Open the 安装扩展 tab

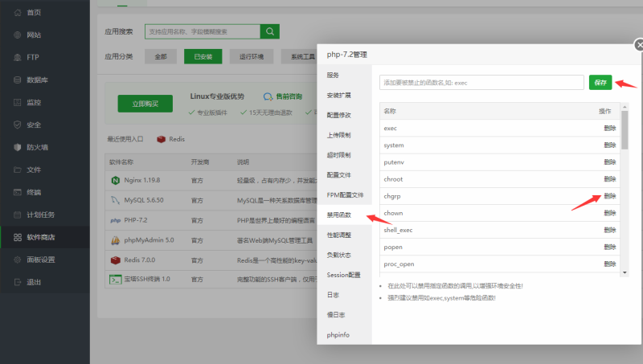coord(345,95)
